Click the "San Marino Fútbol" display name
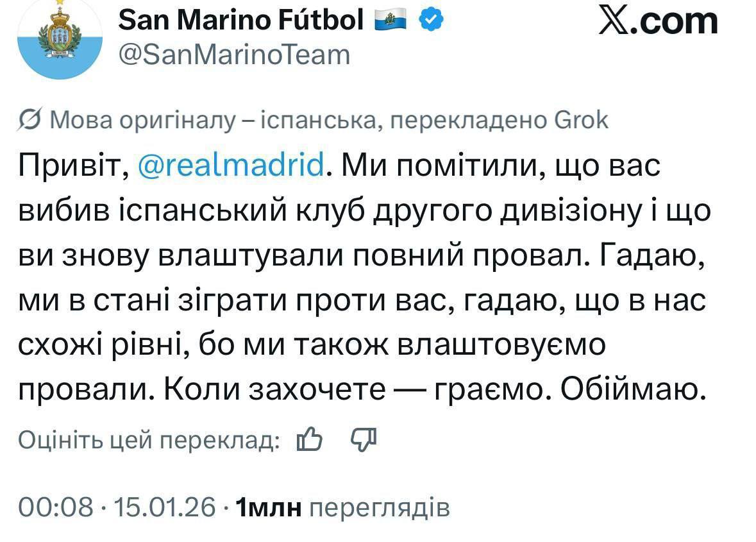Screen dimensions: 756x542 tap(241, 21)
